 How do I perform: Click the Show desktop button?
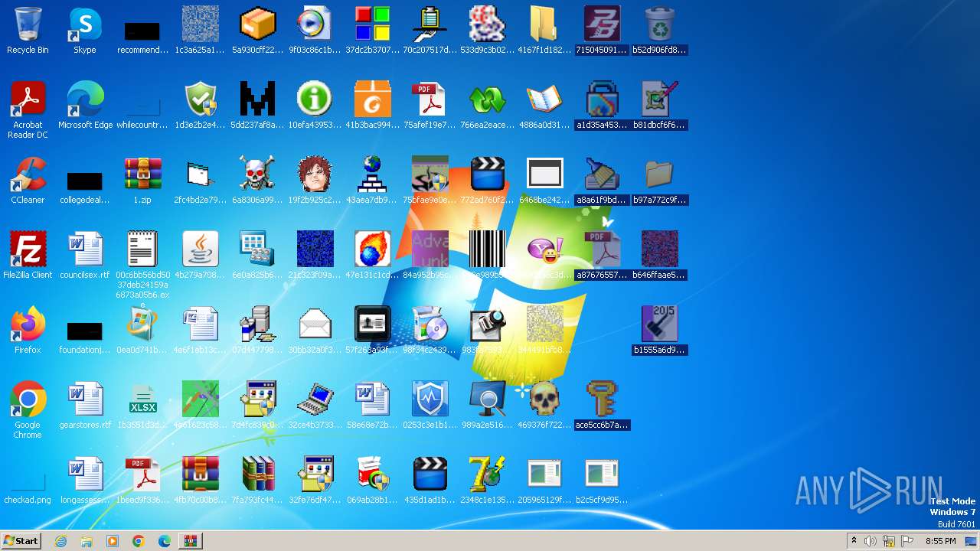[972, 541]
